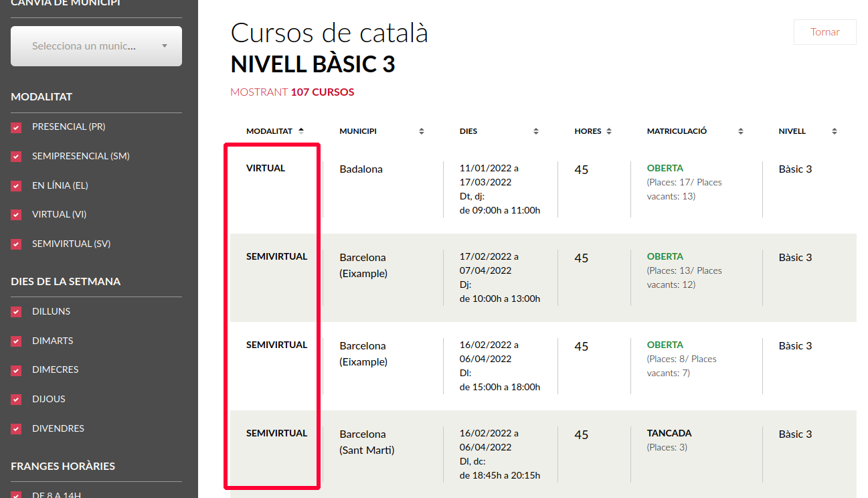This screenshot has width=868, height=498.
Task: Disable the En línia (EL) filter
Action: point(17,186)
